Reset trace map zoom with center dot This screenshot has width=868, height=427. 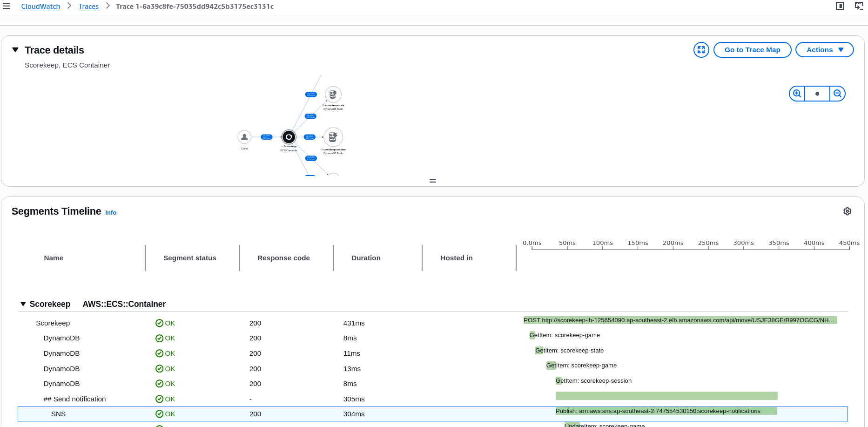click(x=817, y=94)
